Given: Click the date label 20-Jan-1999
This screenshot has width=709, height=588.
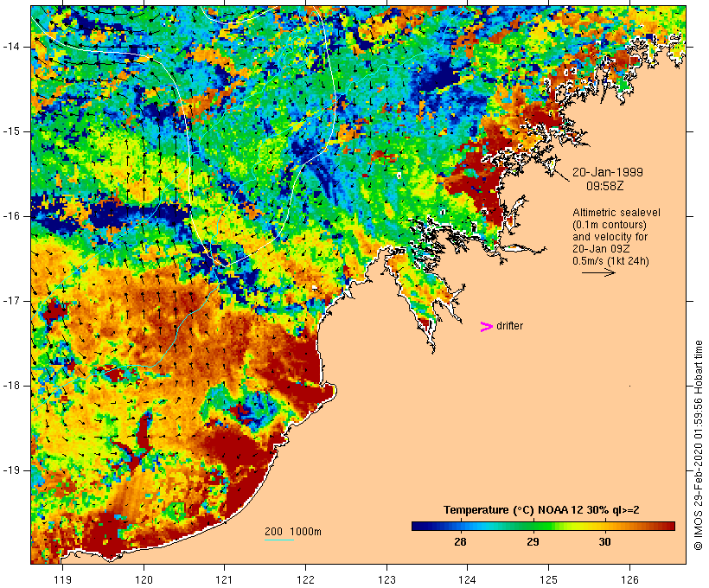Looking at the screenshot, I should [608, 172].
